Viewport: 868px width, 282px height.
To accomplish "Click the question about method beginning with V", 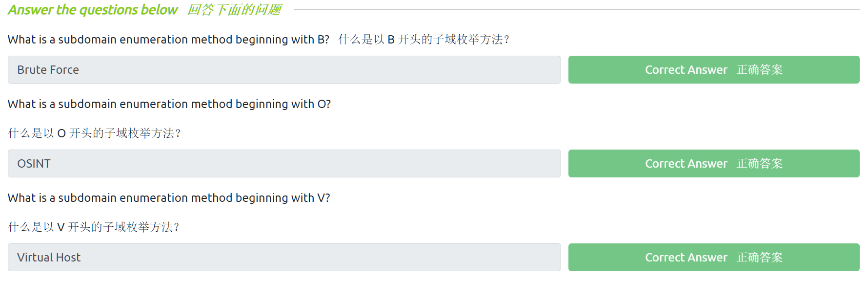I will (x=169, y=198).
